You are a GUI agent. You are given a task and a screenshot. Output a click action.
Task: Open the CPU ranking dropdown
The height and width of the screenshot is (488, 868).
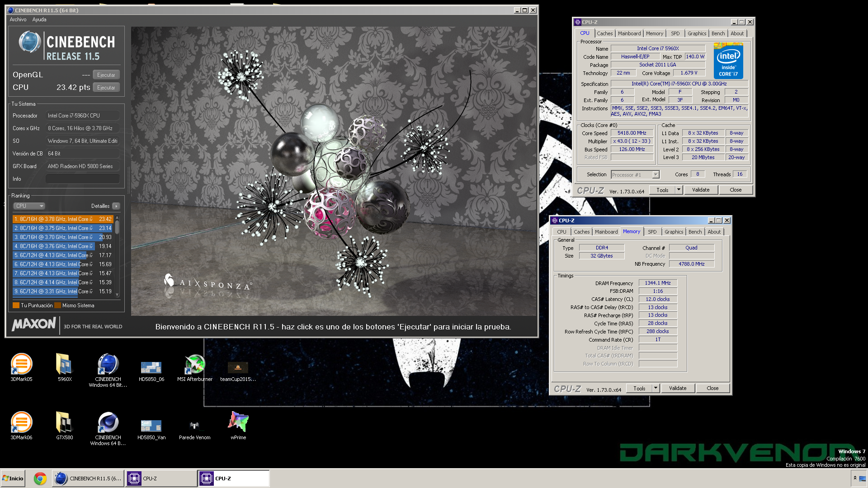click(x=29, y=206)
